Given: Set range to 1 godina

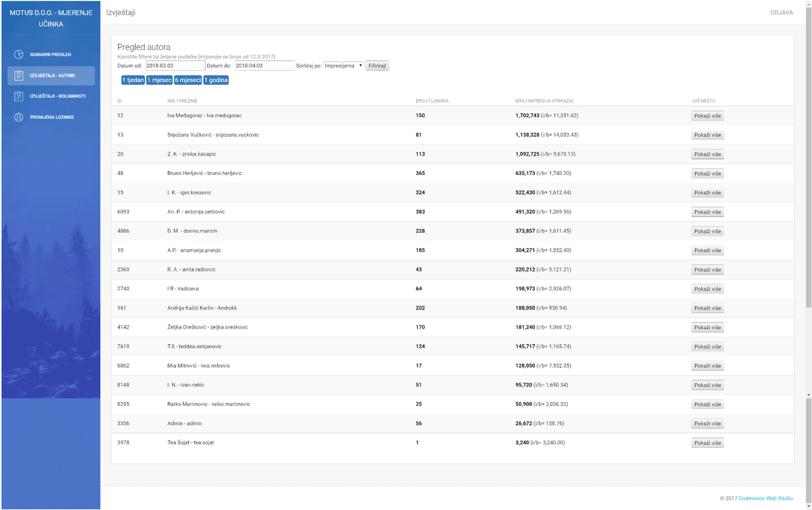Looking at the screenshot, I should [x=216, y=80].
